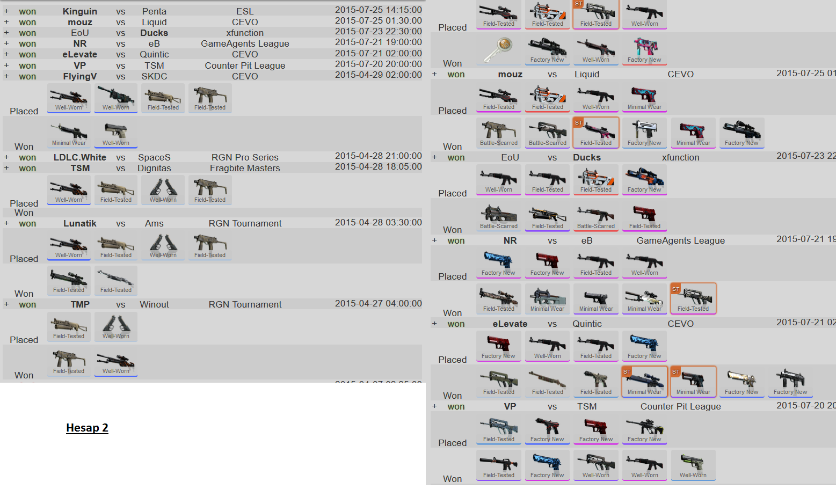Screen dimensions: 836x504
Task: Click team name Kinguin in left list
Action: pyautogui.click(x=80, y=11)
